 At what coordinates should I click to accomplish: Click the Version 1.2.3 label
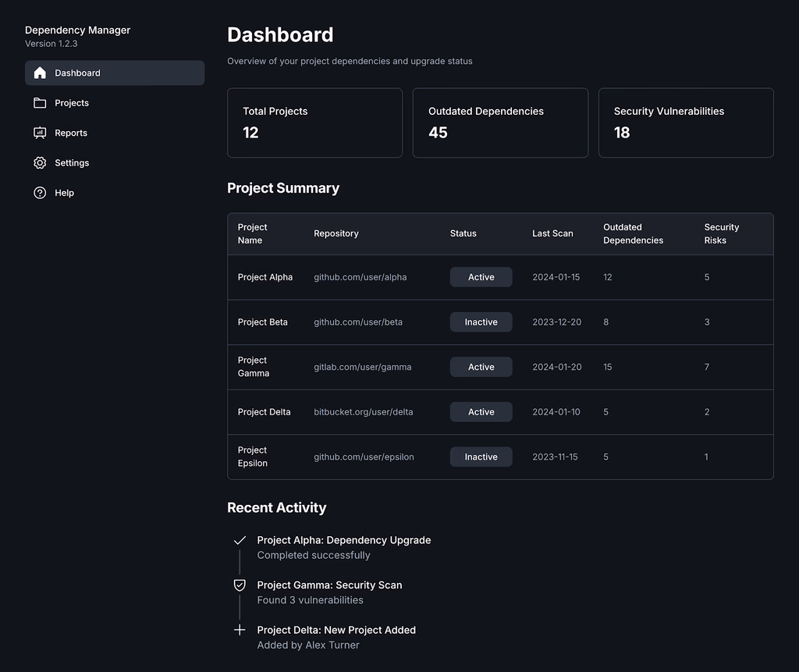coord(51,44)
